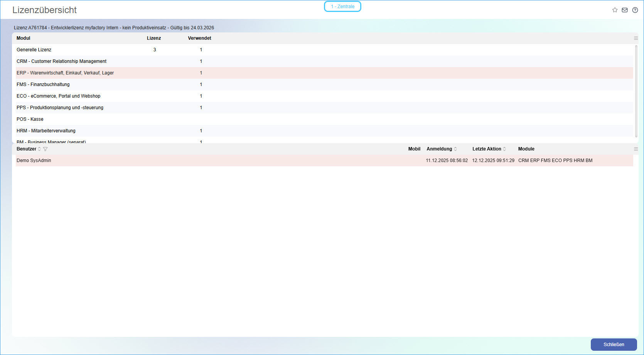The image size is (644, 355).
Task: Click used count link for Generelle Lizenz
Action: tap(201, 50)
